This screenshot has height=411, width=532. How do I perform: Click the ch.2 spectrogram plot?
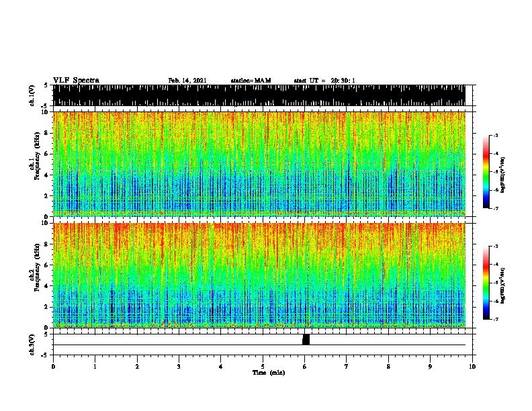click(259, 275)
